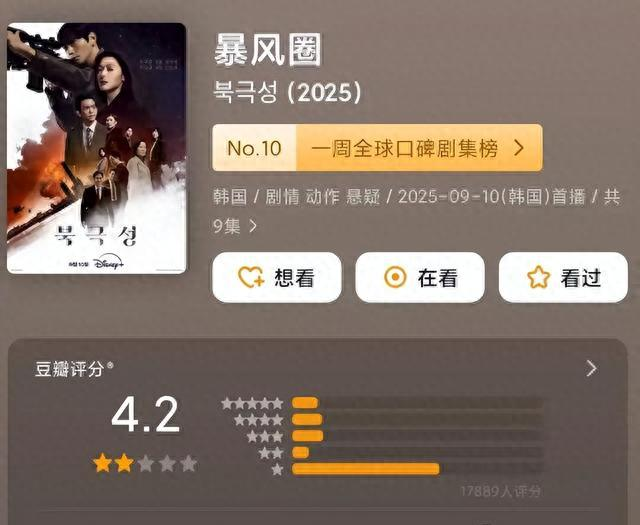Open the ranking list chevron arrow
Image resolution: width=640 pixels, height=525 pixels.
pyautogui.click(x=519, y=148)
